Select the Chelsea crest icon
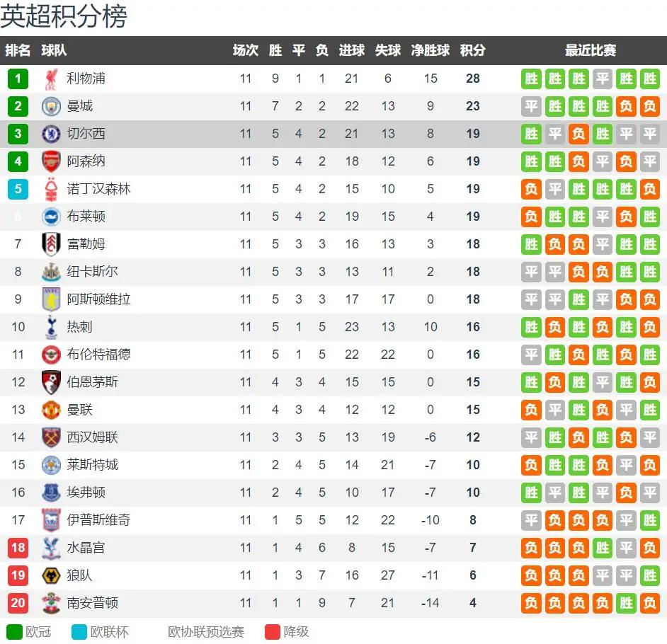Image resolution: width=667 pixels, height=644 pixels. (x=51, y=134)
